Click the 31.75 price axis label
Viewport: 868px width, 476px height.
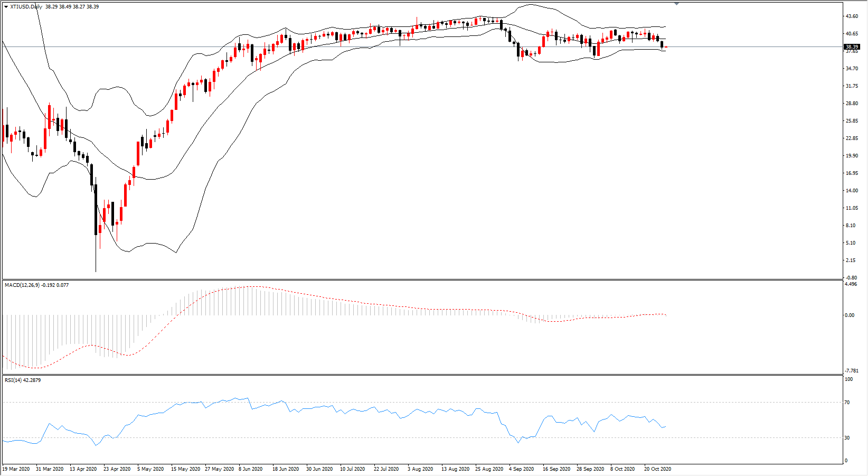852,86
